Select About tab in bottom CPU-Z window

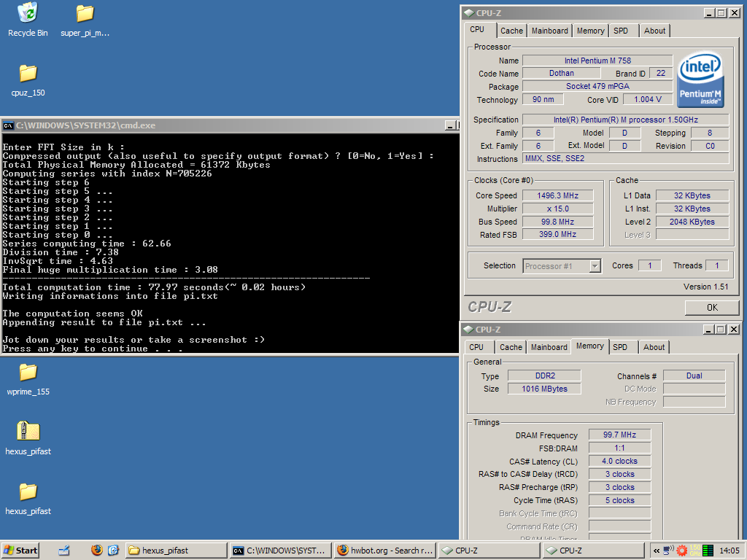tap(654, 348)
